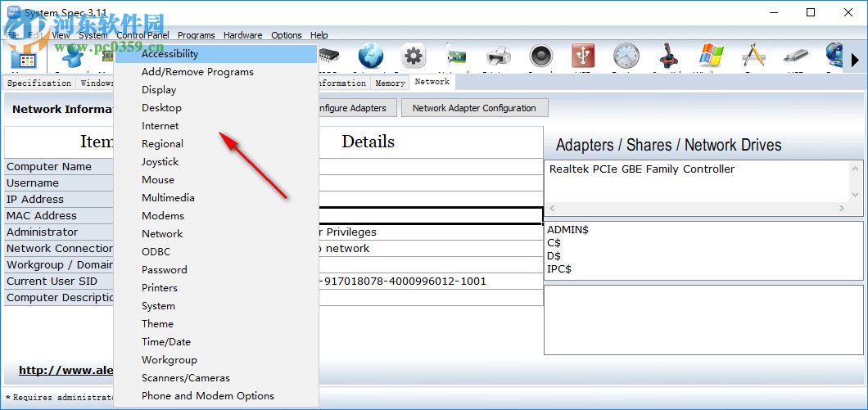
Task: Select Printers from the menu list
Action: click(x=216, y=288)
